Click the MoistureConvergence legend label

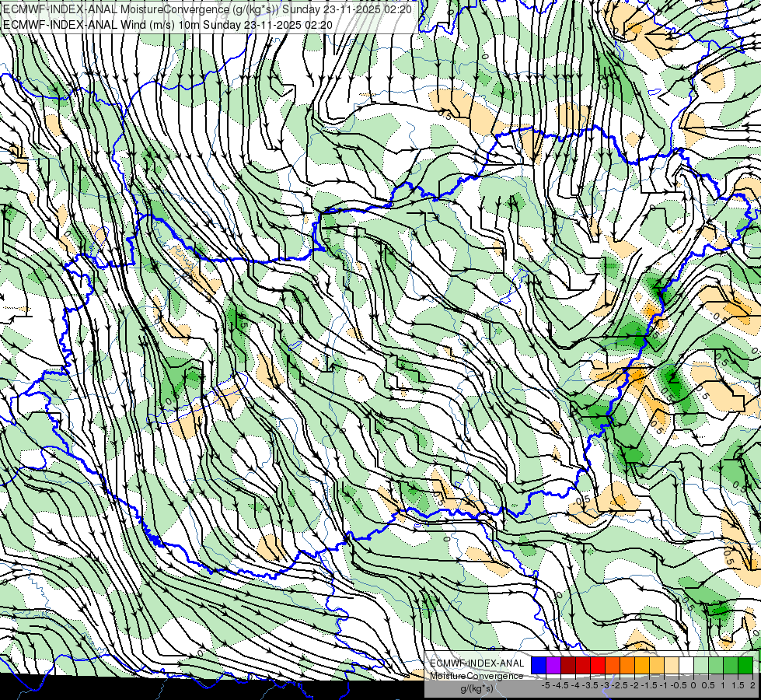[x=476, y=676]
